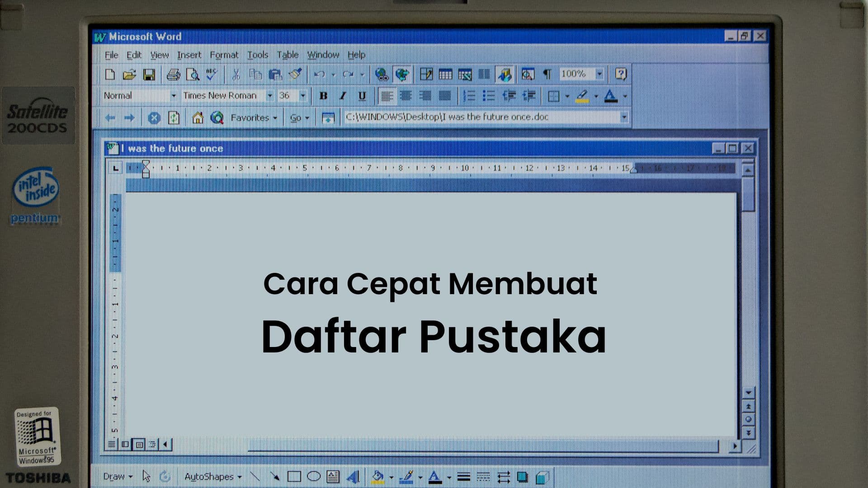Toggle bold formatting
The height and width of the screenshot is (488, 868).
[x=323, y=95]
